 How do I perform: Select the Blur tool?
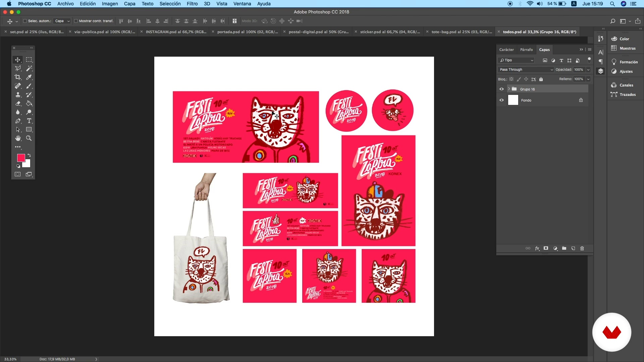click(18, 112)
